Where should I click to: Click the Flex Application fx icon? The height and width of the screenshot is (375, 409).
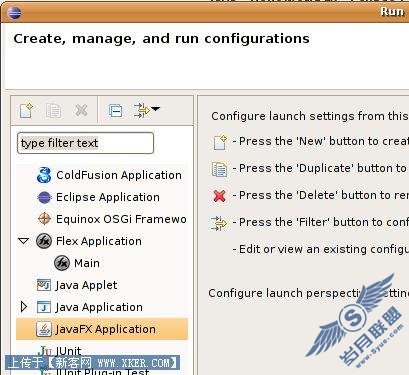(44, 241)
